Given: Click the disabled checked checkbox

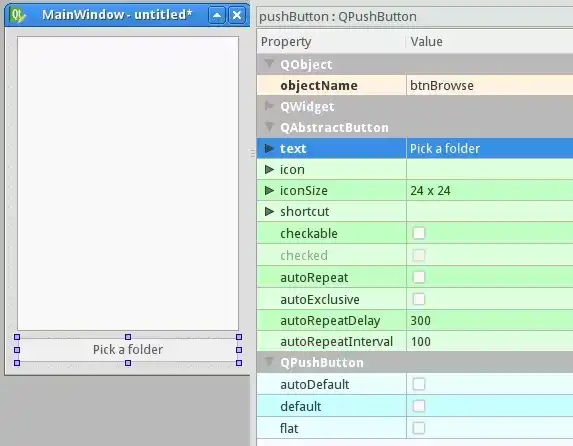Looking at the screenshot, I should pyautogui.click(x=419, y=255).
